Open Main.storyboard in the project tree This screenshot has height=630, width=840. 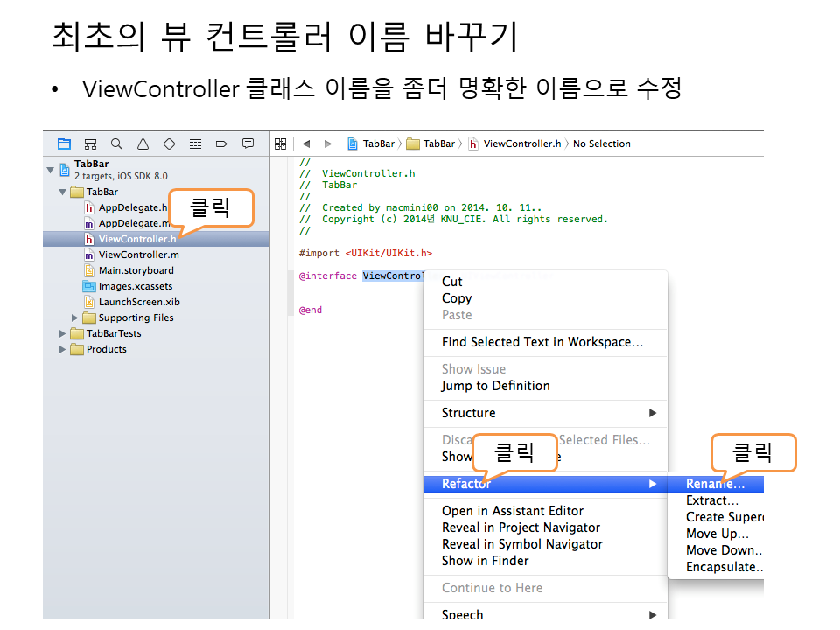[136, 270]
